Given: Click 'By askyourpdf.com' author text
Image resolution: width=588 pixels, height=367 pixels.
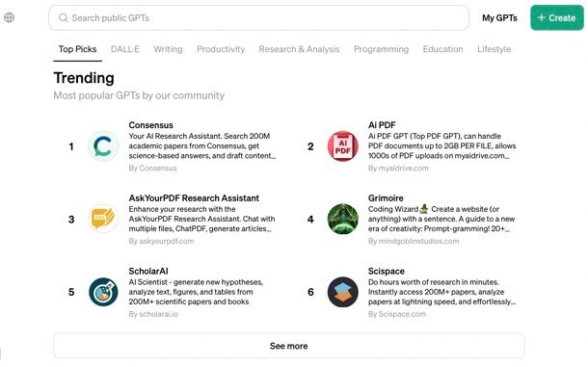Looking at the screenshot, I should tap(161, 241).
